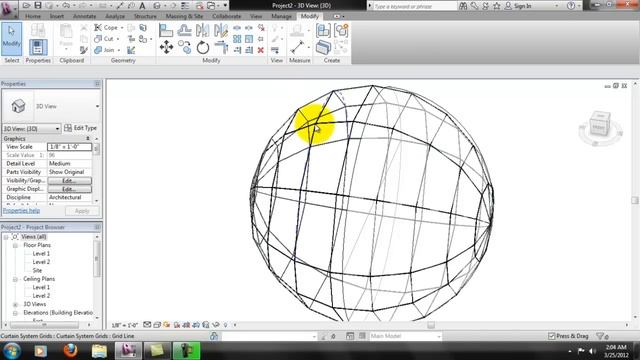Collapse the Views (all) root node
This screenshot has width=640, height=360.
[x=6, y=237]
